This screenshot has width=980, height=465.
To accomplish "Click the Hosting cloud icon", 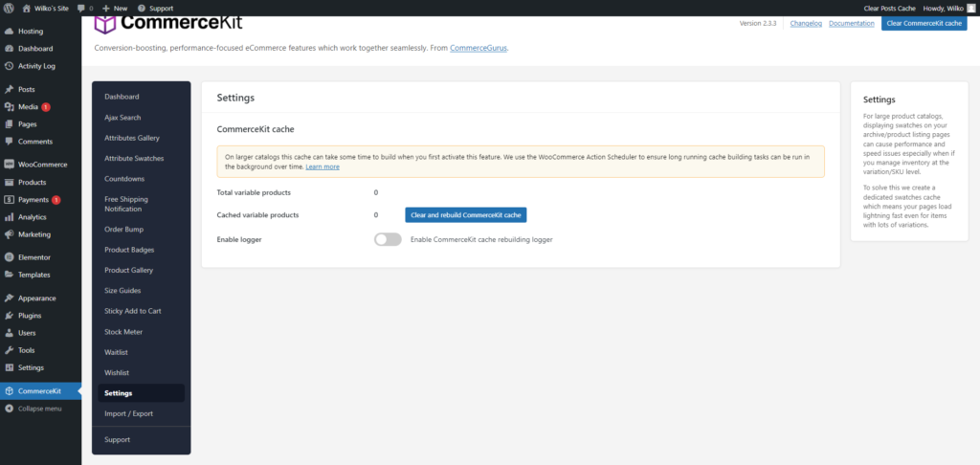I will 9,32.
